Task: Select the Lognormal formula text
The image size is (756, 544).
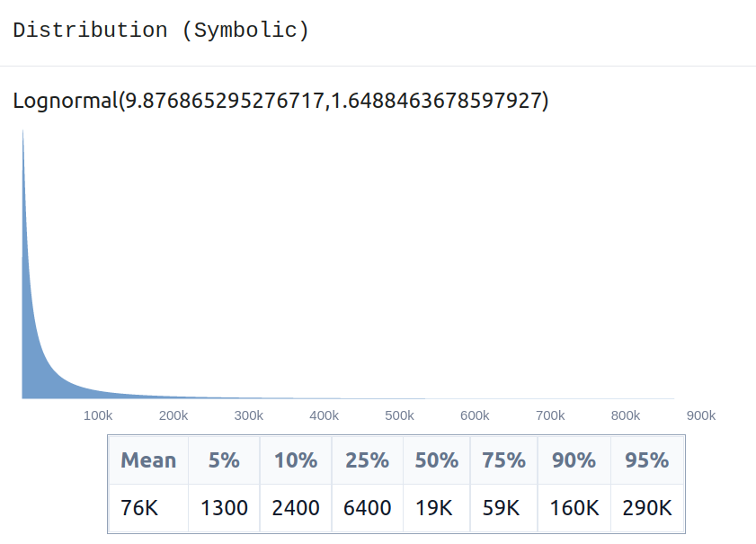Action: 280,101
